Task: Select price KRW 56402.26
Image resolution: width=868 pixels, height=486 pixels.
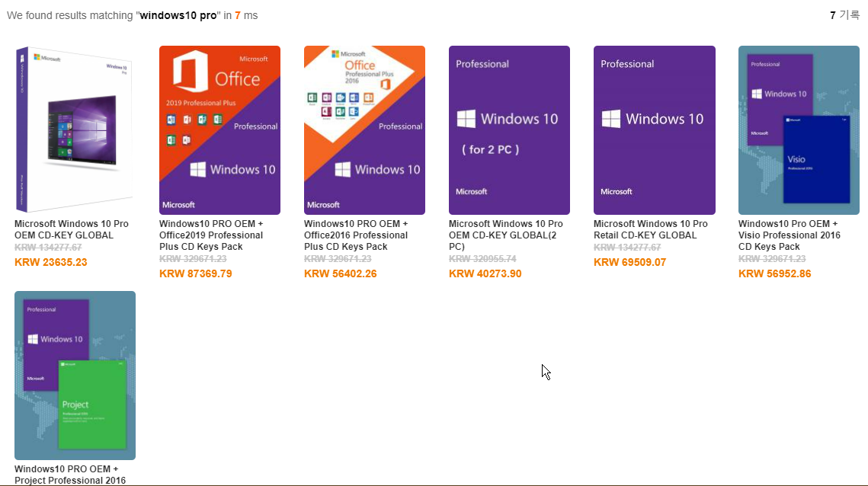Action: click(341, 274)
